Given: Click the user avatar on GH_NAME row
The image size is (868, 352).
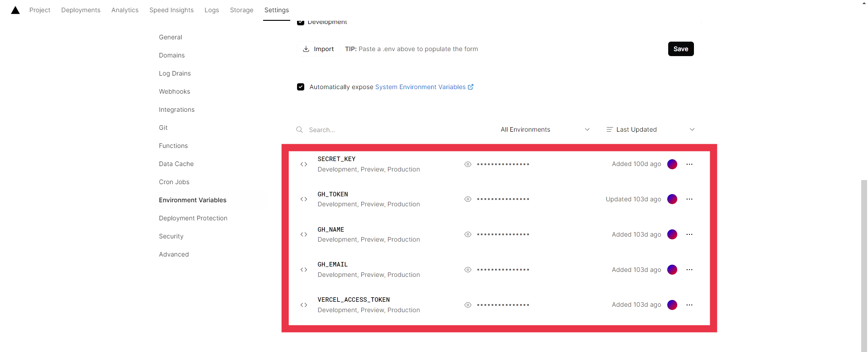Looking at the screenshot, I should point(672,234).
